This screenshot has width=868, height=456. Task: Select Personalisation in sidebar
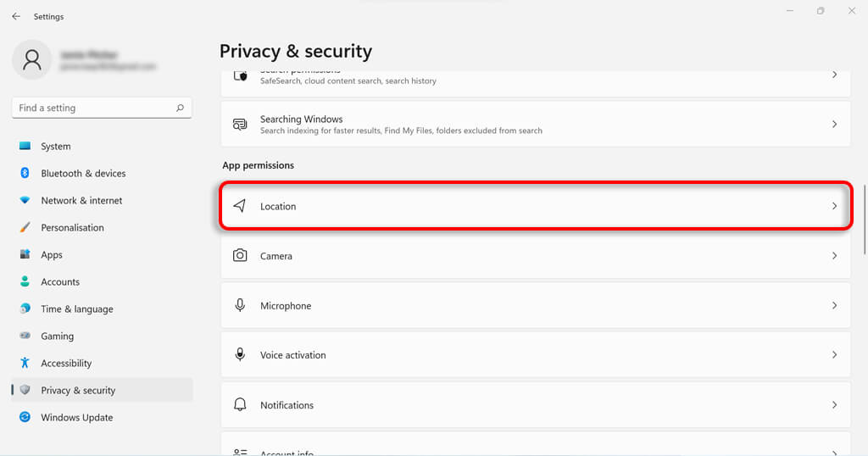[72, 227]
